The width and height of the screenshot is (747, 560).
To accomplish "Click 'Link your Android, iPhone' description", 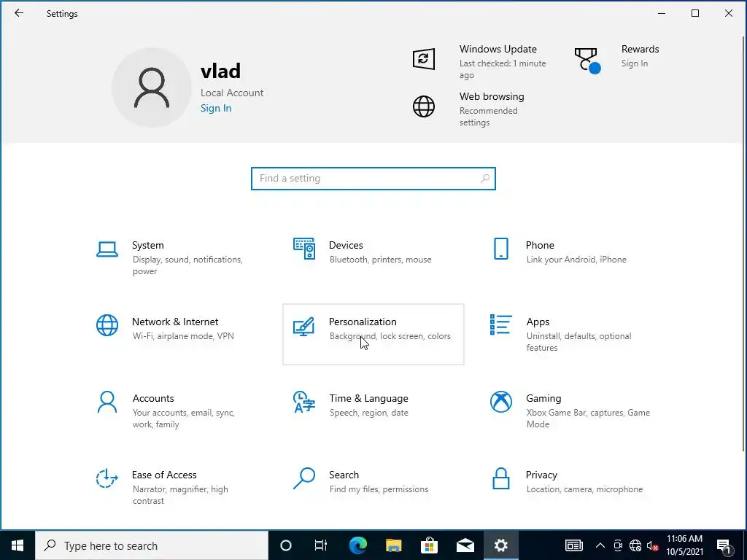I will [x=576, y=260].
